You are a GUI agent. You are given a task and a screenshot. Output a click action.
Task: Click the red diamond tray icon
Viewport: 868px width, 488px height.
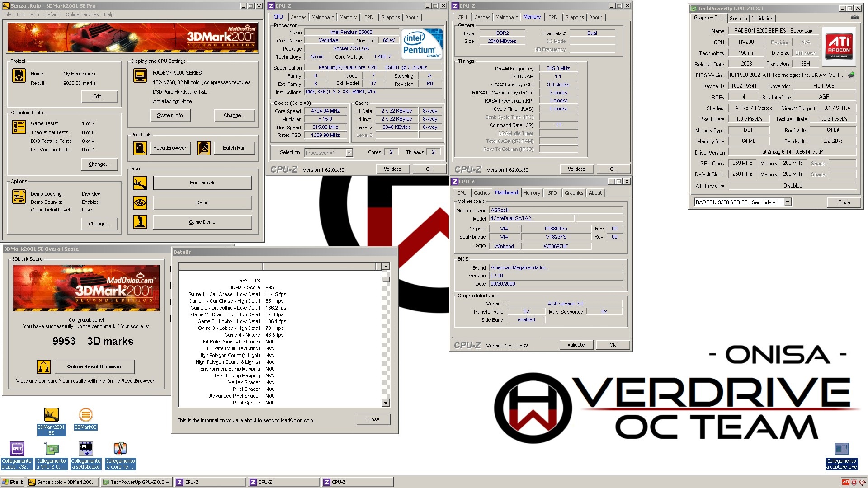point(862,482)
